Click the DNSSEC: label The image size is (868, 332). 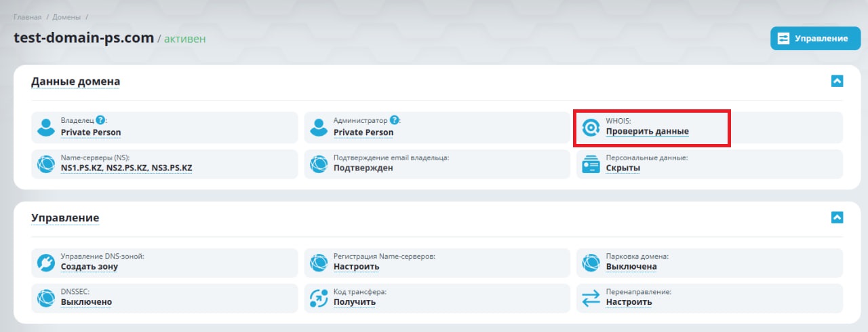75,292
